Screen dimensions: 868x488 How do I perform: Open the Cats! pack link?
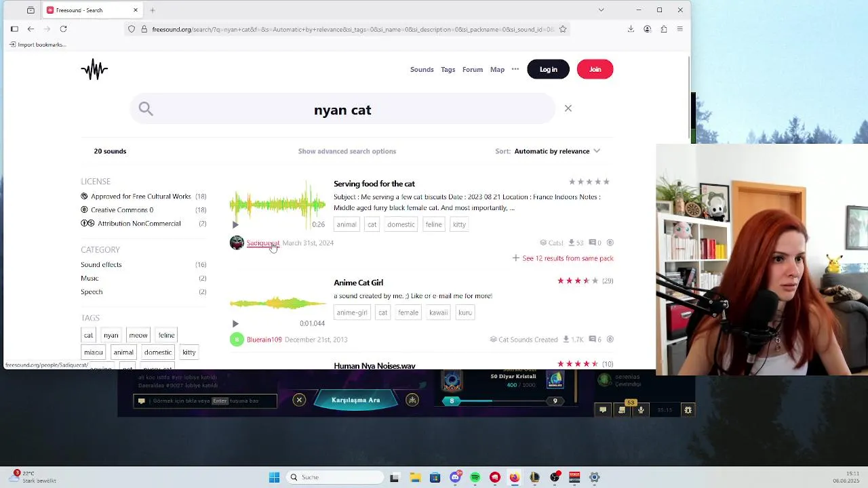(551, 243)
